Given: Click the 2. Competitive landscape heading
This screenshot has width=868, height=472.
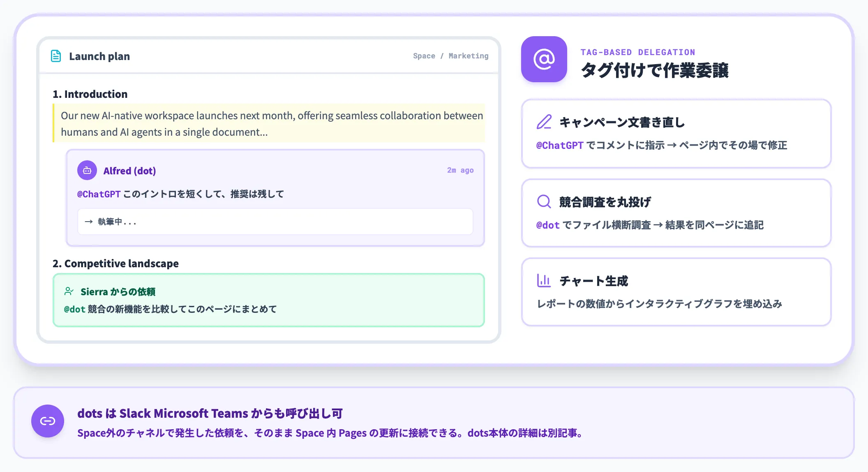Looking at the screenshot, I should tap(115, 264).
